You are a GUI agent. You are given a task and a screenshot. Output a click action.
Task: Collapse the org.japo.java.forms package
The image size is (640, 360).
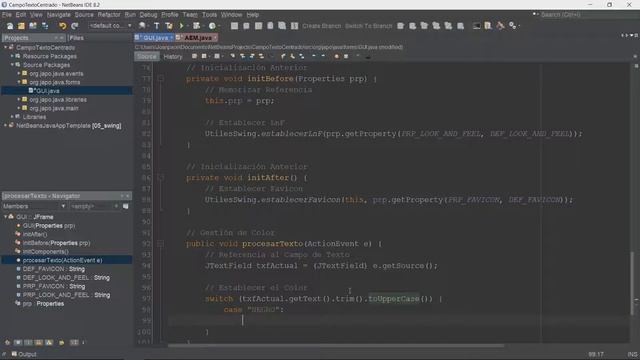[x=19, y=82]
